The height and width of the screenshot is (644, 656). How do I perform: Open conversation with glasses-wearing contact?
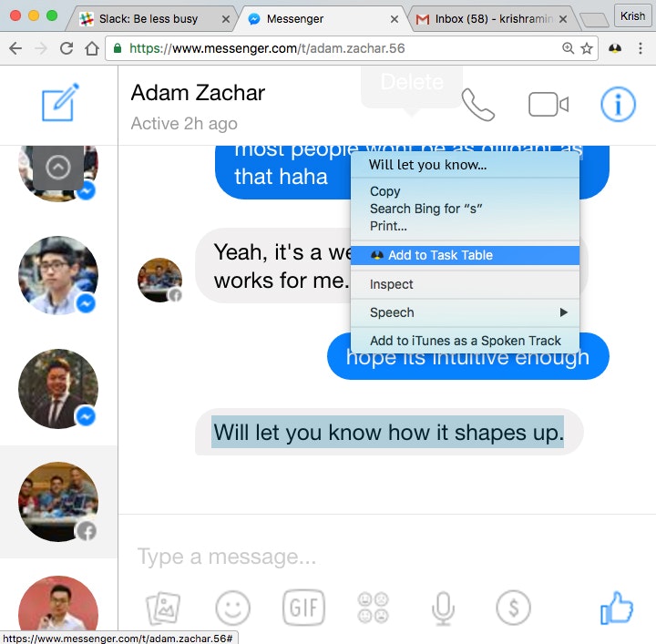[x=58, y=275]
